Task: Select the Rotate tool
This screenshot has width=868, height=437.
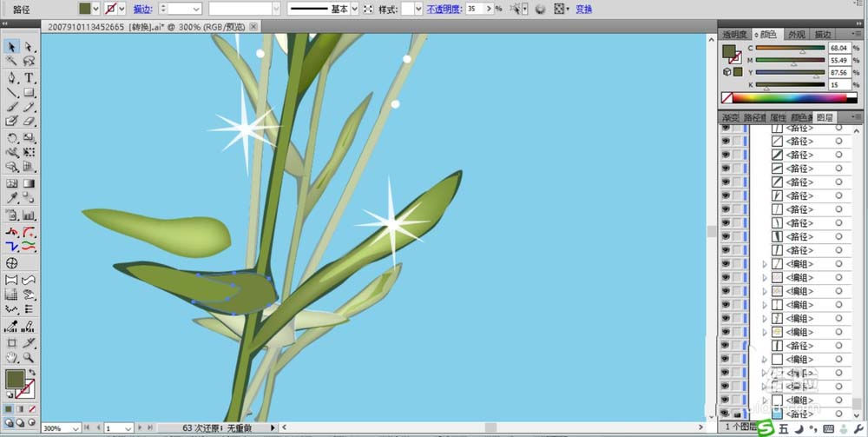Action: 11,138
